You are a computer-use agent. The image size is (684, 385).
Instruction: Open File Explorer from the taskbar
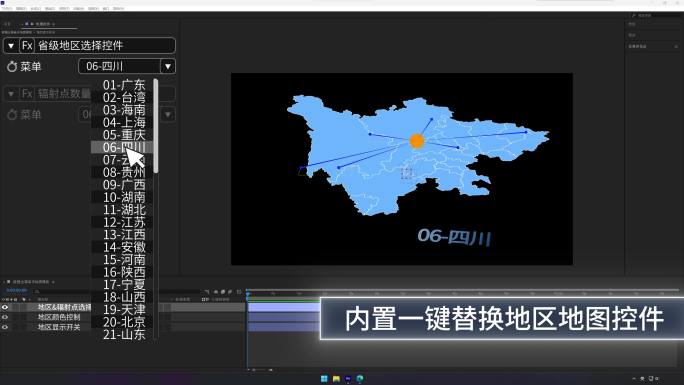coord(336,378)
